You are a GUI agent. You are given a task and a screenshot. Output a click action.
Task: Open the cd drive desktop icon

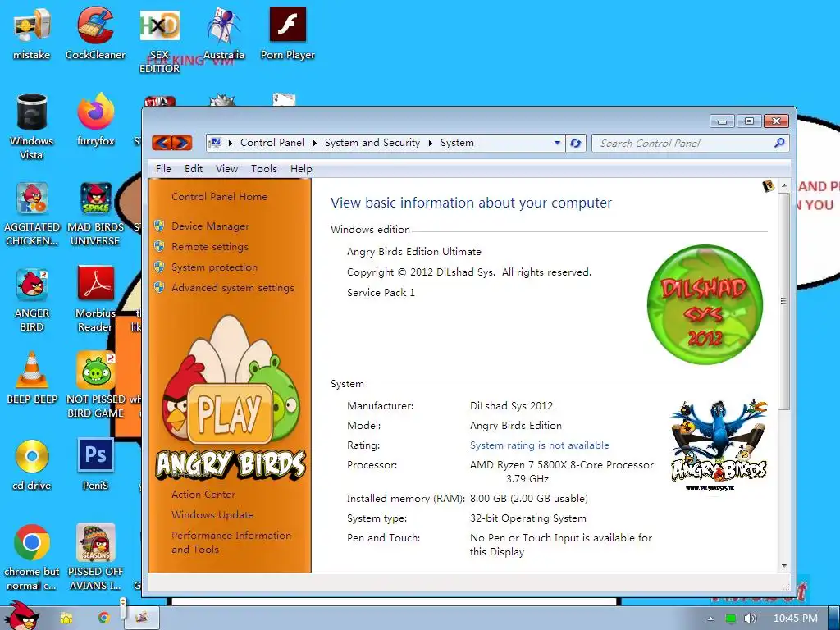[x=31, y=464]
